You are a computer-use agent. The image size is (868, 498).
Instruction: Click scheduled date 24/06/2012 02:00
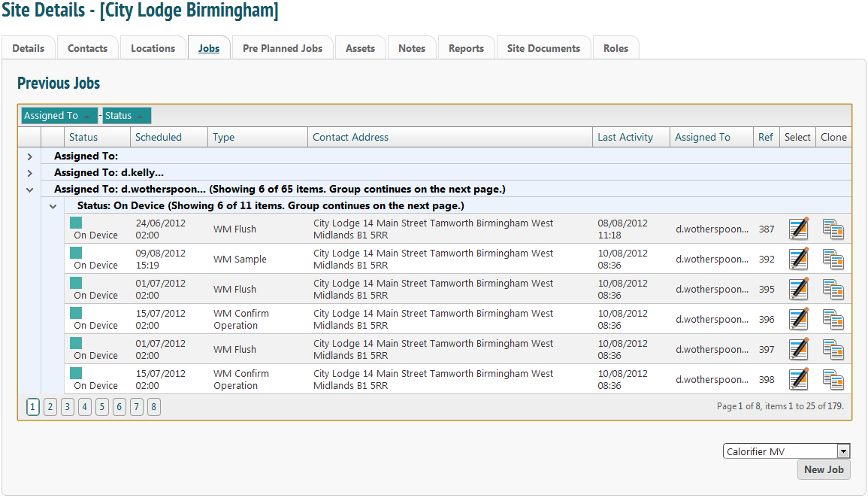click(x=161, y=229)
